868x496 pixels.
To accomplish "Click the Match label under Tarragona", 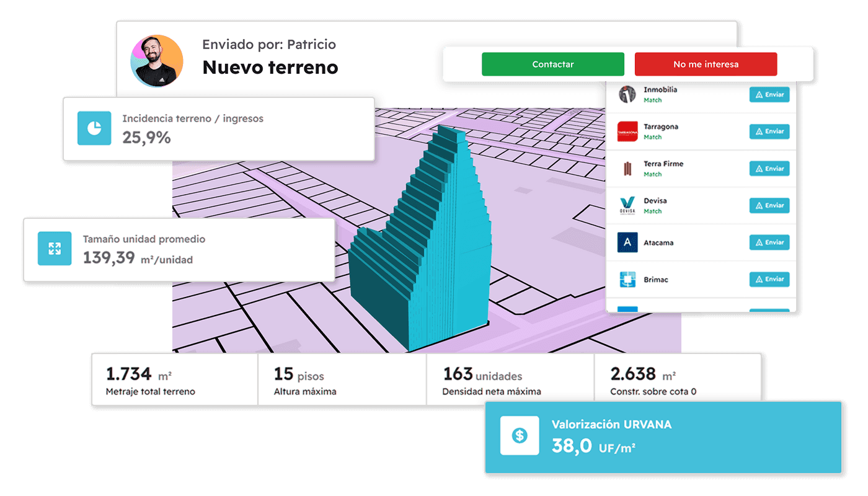I will coord(652,137).
